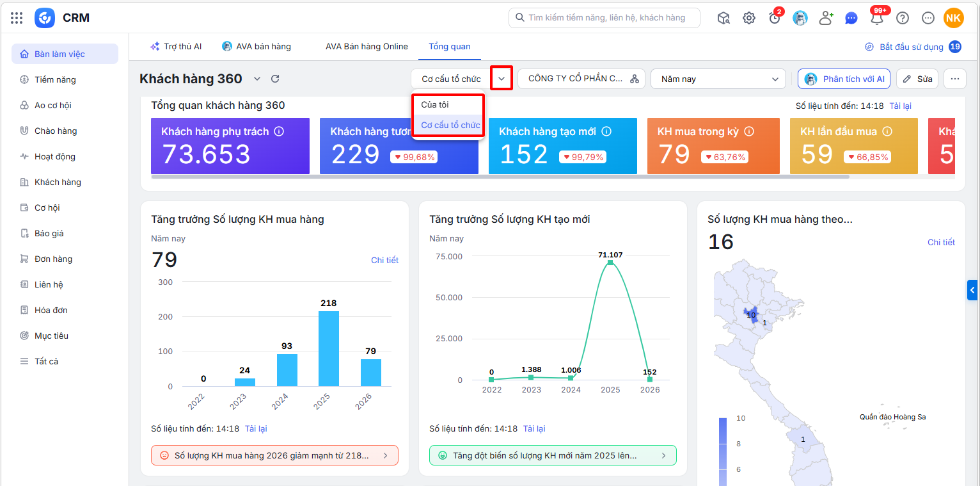
Task: Open the Cơ cấu tổ chức dropdown arrow
Action: pos(502,78)
